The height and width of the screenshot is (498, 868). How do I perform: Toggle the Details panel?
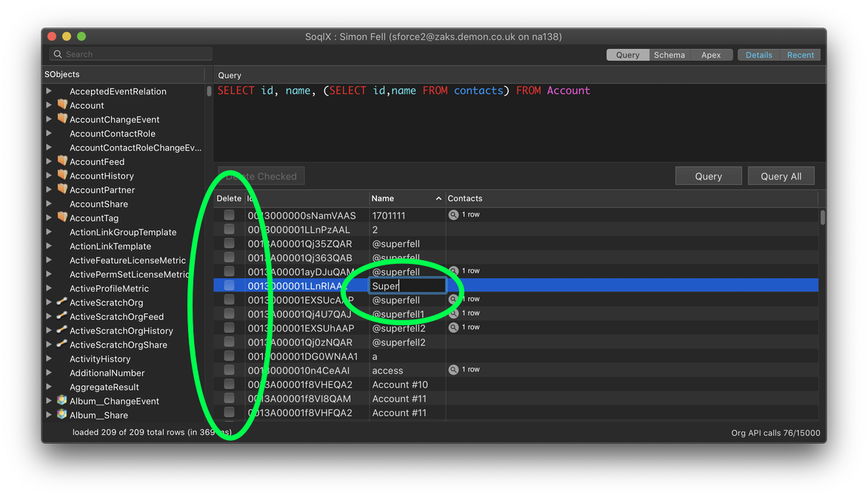(759, 55)
